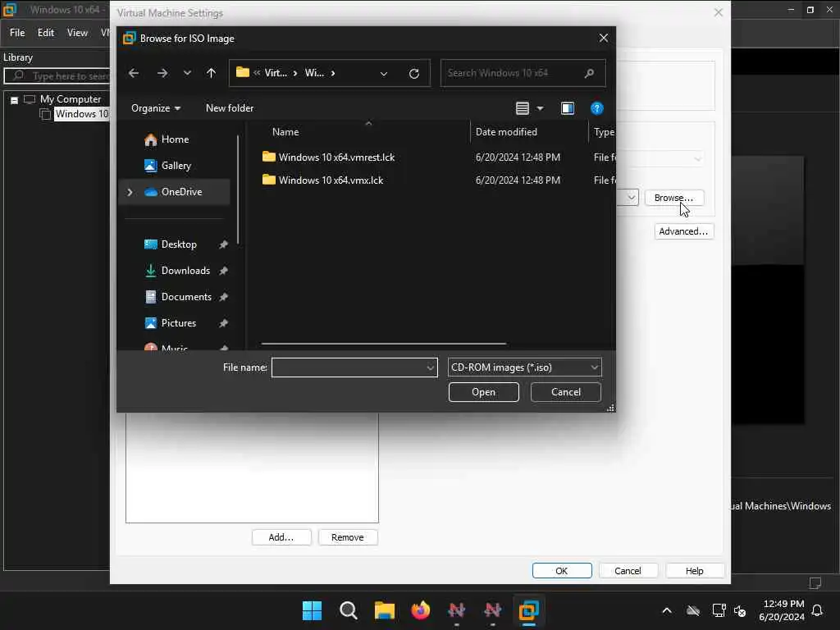Viewport: 840px width, 630px height.
Task: Open the recent locations chevron
Action: point(187,73)
